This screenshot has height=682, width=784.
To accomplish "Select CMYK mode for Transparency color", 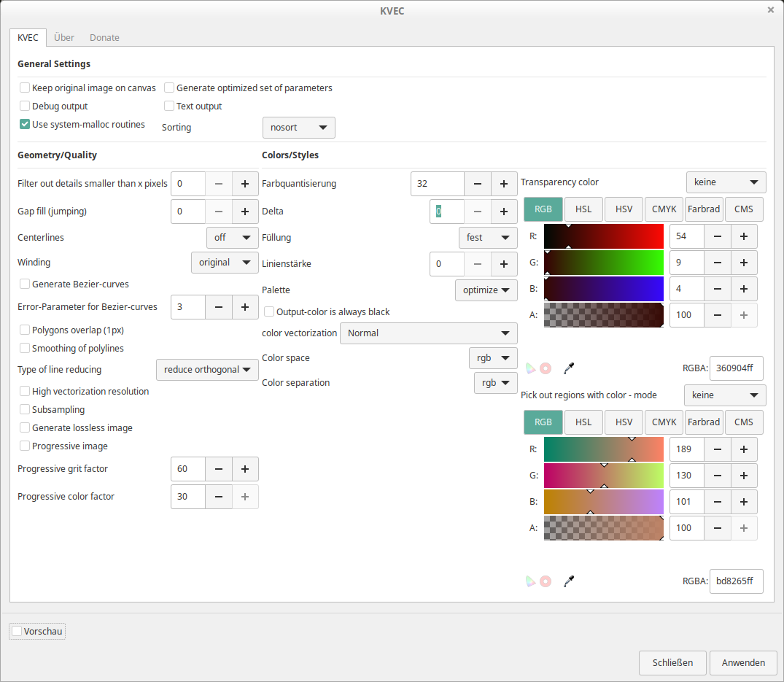I will point(664,209).
